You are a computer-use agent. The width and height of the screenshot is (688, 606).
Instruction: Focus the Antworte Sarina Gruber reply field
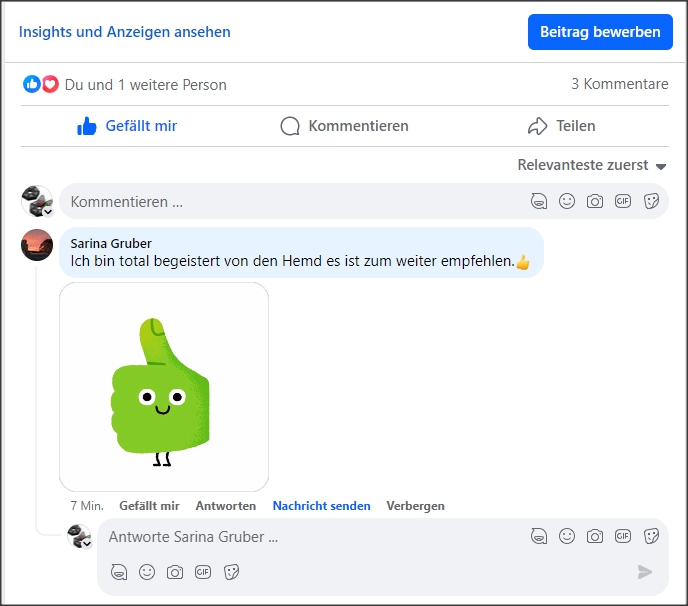coord(310,537)
